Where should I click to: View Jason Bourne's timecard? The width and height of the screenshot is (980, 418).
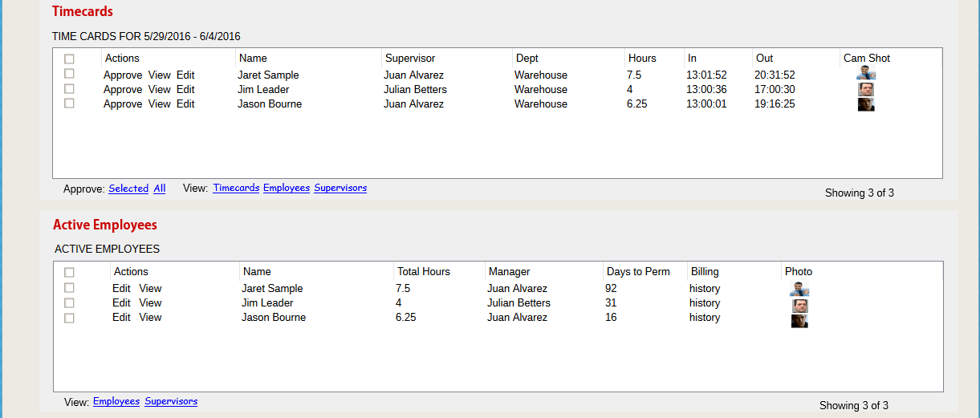pos(159,104)
